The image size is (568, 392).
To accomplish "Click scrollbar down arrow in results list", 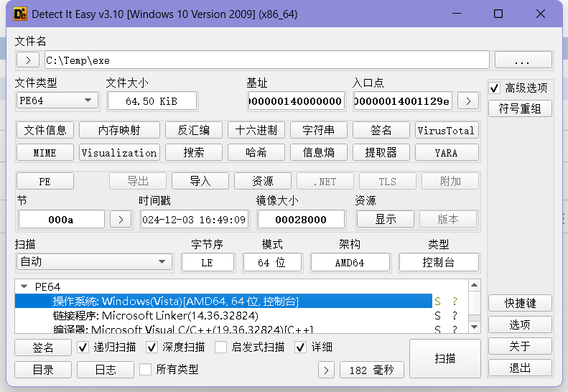I will click(474, 327).
